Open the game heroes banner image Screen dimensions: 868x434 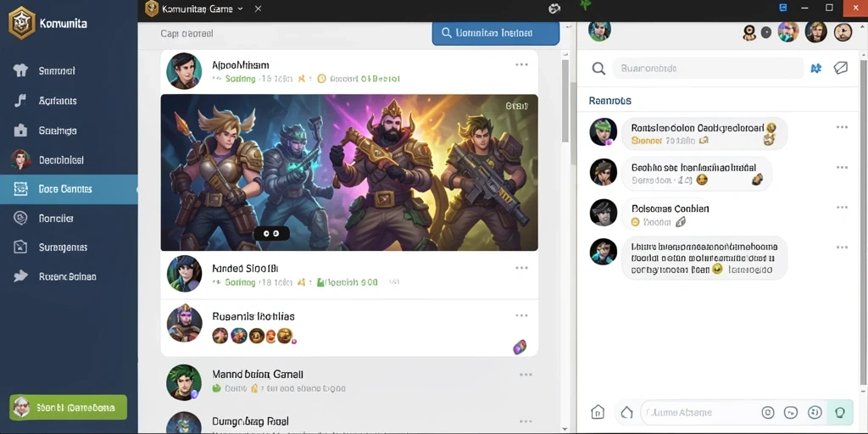tap(349, 172)
